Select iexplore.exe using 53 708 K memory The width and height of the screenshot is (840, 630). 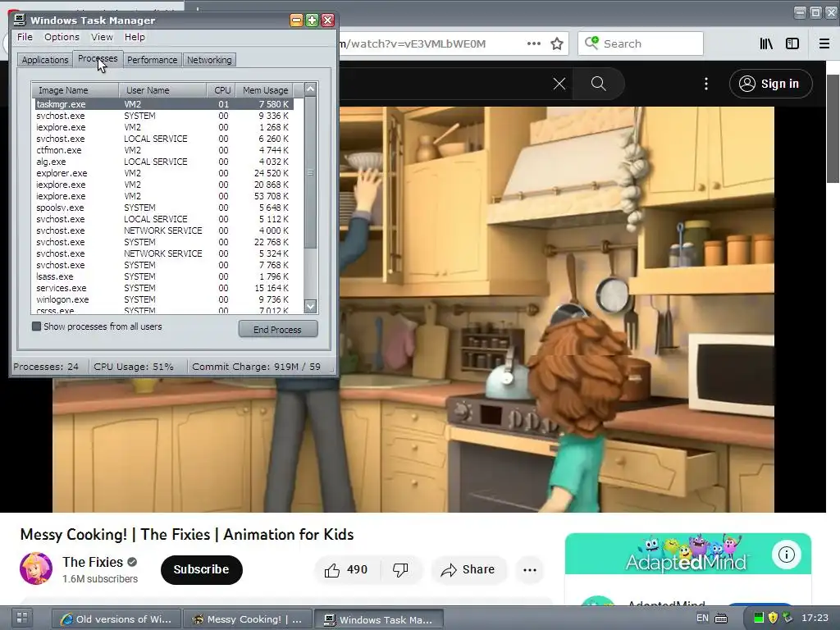(163, 197)
